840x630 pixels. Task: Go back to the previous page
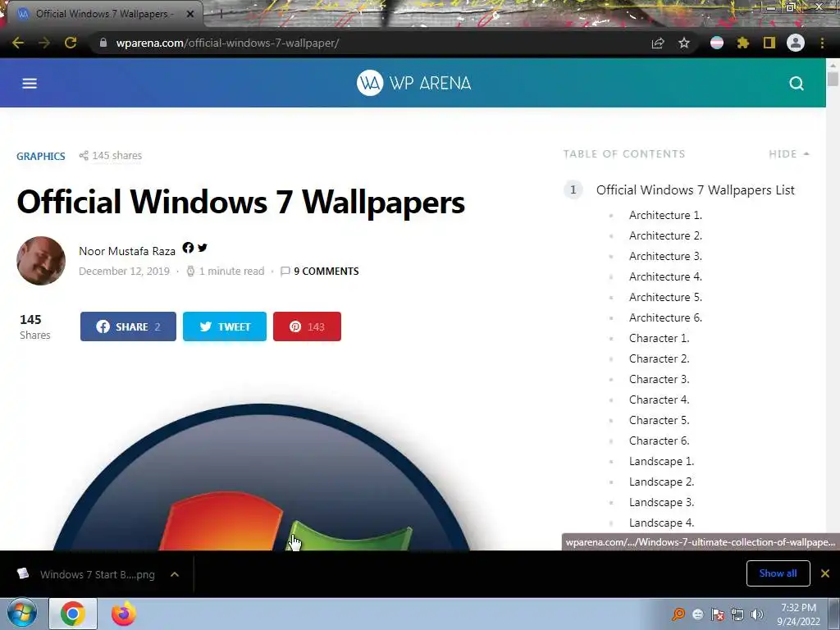point(18,43)
